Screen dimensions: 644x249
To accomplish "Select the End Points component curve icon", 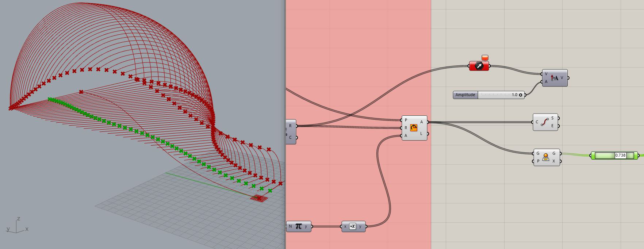I will [x=545, y=122].
